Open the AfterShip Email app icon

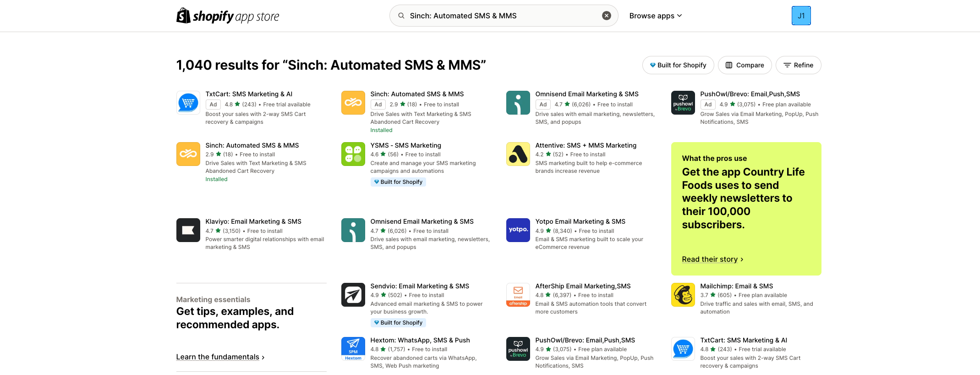(x=518, y=295)
